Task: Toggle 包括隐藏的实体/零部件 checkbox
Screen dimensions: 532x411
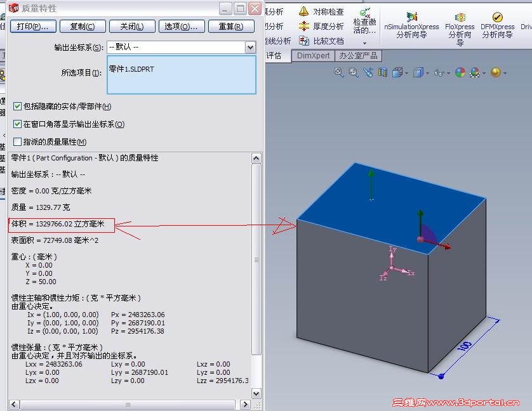Action: (17, 107)
